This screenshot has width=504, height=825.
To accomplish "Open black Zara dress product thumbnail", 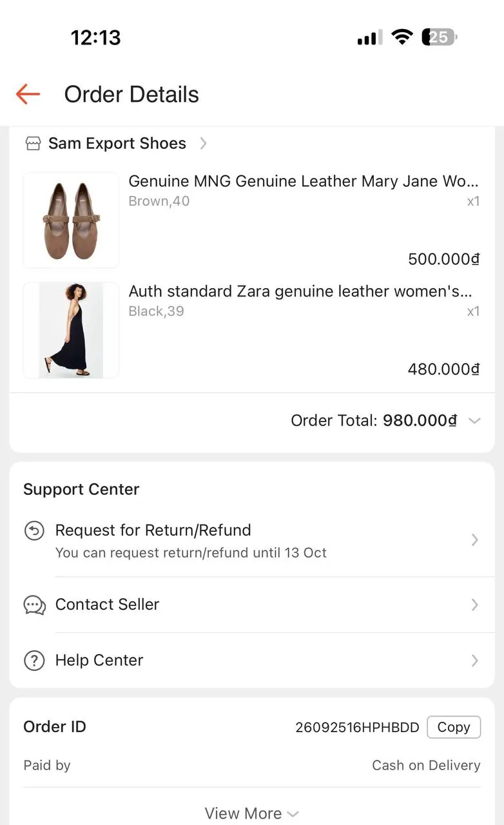I will [x=71, y=330].
